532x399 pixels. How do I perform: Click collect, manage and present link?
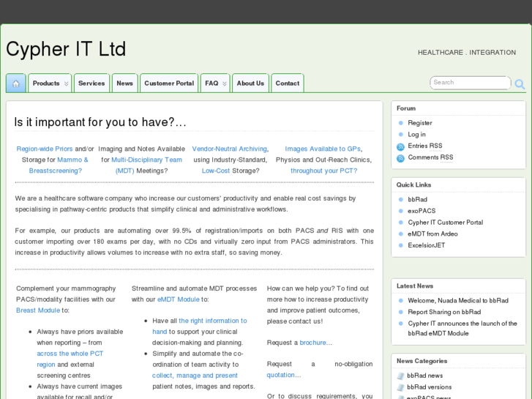click(195, 376)
